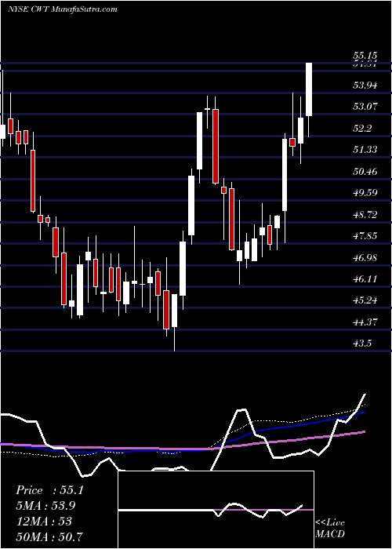Select the 47.85 price axis label
The height and width of the screenshot is (549, 392).
click(x=365, y=236)
